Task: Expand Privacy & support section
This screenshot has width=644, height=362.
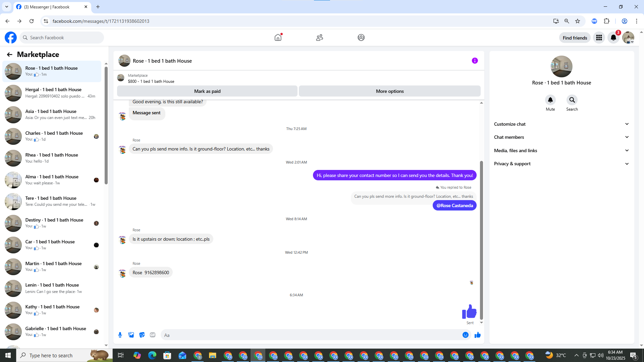Action: pos(561,164)
